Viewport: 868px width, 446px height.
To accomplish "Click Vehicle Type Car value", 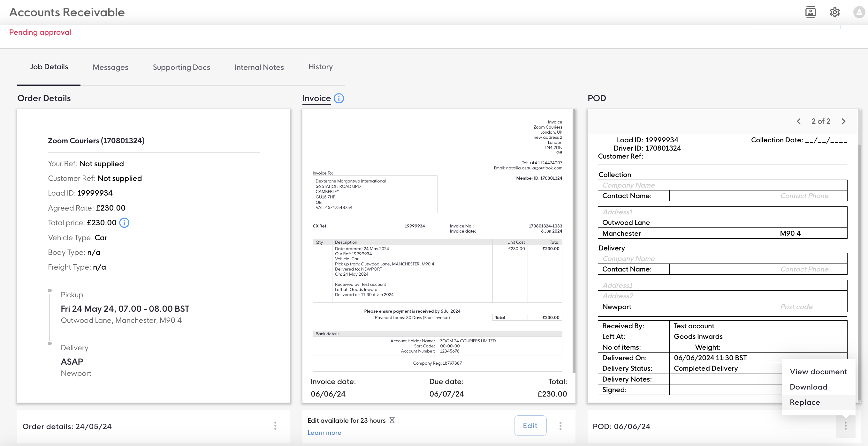I will coord(101,238).
